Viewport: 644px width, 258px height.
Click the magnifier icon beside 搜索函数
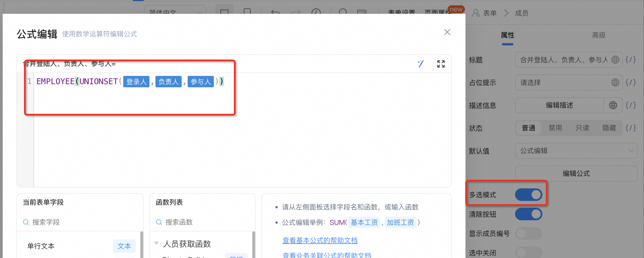pyautogui.click(x=159, y=222)
